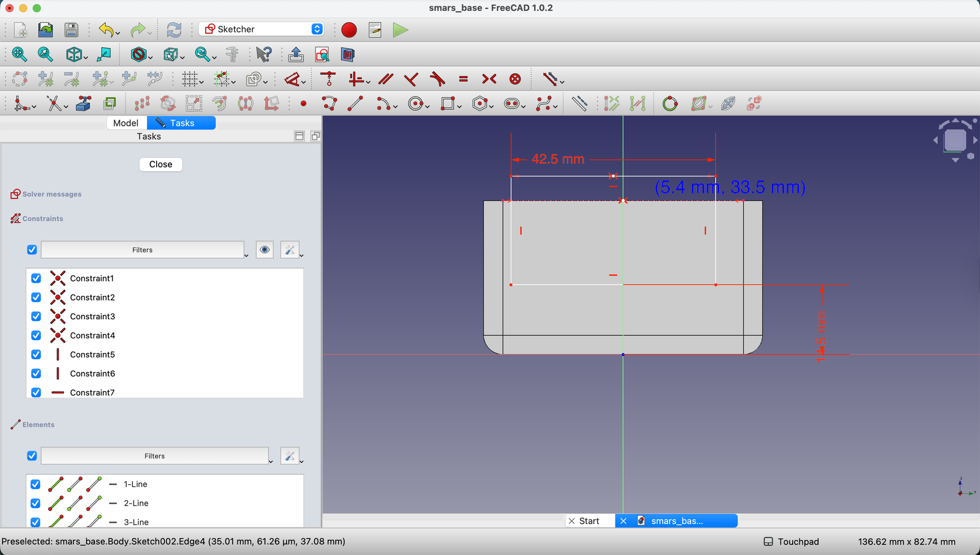The width and height of the screenshot is (980, 555).
Task: Toggle the 1-Line element checkbox
Action: point(35,484)
